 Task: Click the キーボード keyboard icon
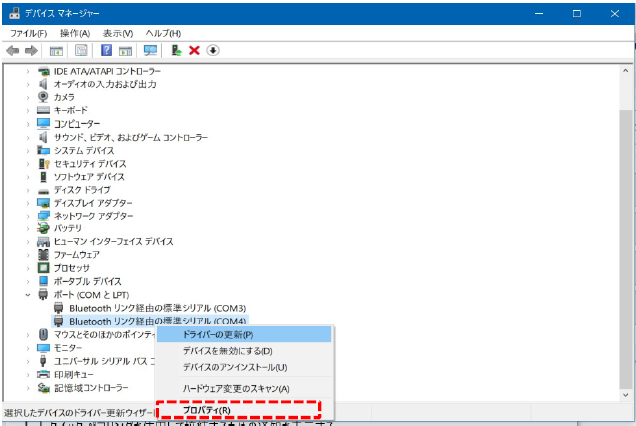(x=43, y=110)
